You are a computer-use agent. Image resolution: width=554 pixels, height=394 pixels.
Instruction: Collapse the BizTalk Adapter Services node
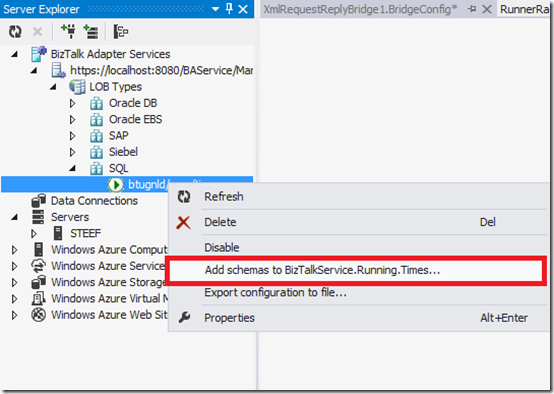pos(14,54)
